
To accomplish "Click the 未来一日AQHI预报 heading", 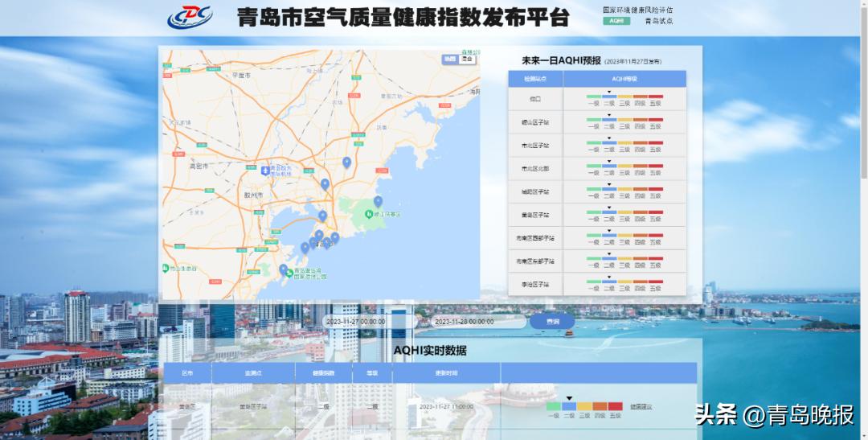I will click(x=561, y=61).
